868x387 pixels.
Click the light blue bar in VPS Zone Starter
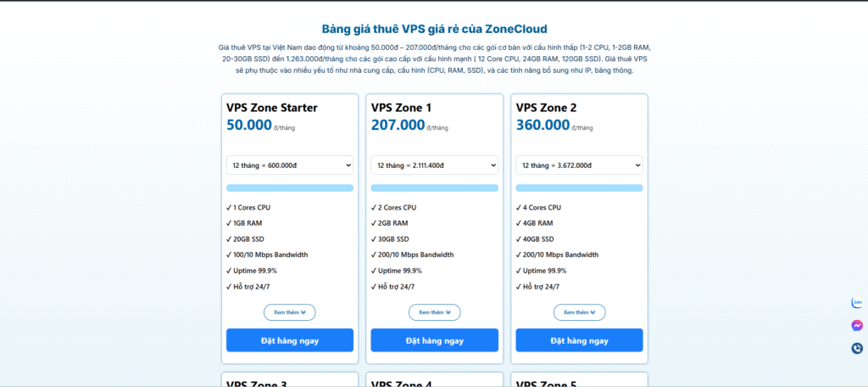pyautogui.click(x=290, y=188)
